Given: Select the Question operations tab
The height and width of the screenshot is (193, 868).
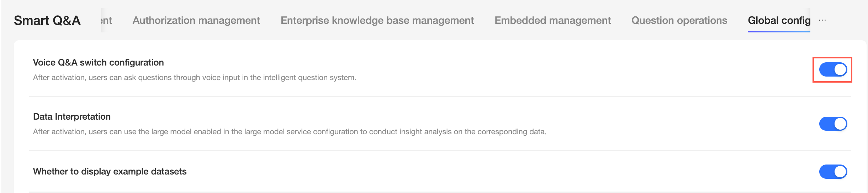Looking at the screenshot, I should [x=679, y=20].
